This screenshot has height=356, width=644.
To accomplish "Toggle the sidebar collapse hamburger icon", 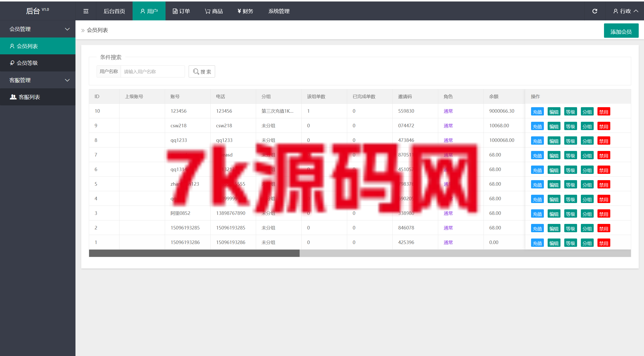I will (x=86, y=11).
